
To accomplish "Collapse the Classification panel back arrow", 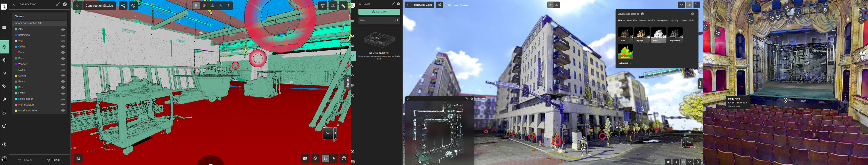I will click(14, 4).
